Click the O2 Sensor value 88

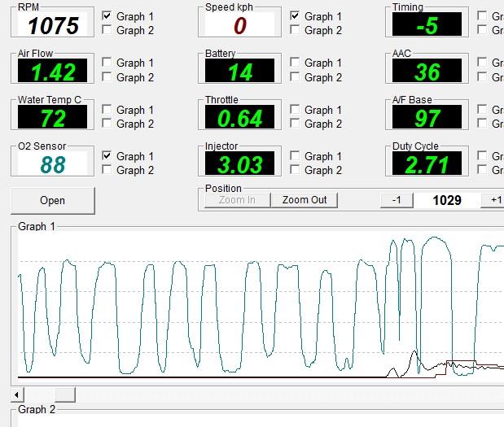pyautogui.click(x=53, y=163)
